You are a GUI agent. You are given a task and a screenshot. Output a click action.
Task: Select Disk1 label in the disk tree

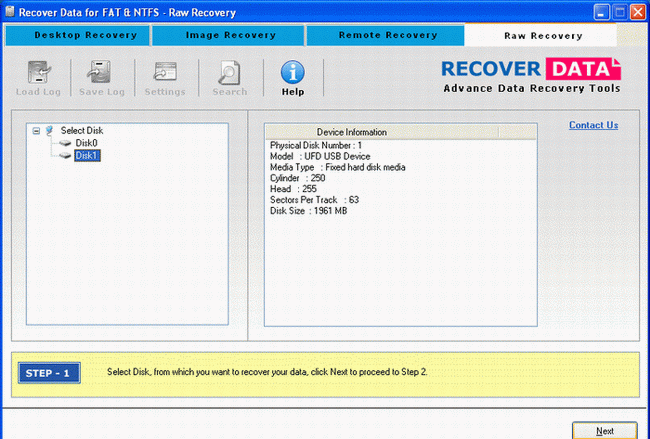click(87, 155)
